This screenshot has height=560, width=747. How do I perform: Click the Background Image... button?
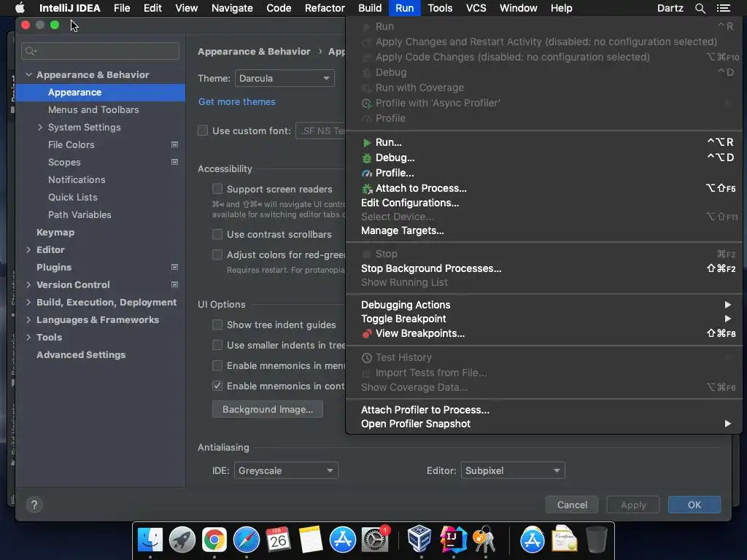(267, 410)
